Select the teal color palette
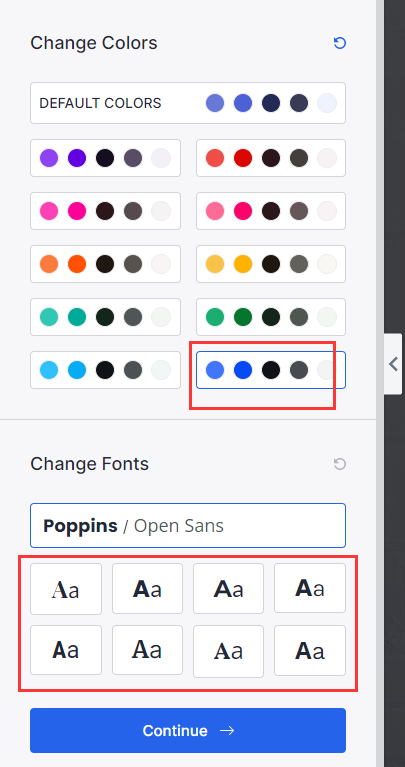The width and height of the screenshot is (405, 767). click(x=105, y=317)
